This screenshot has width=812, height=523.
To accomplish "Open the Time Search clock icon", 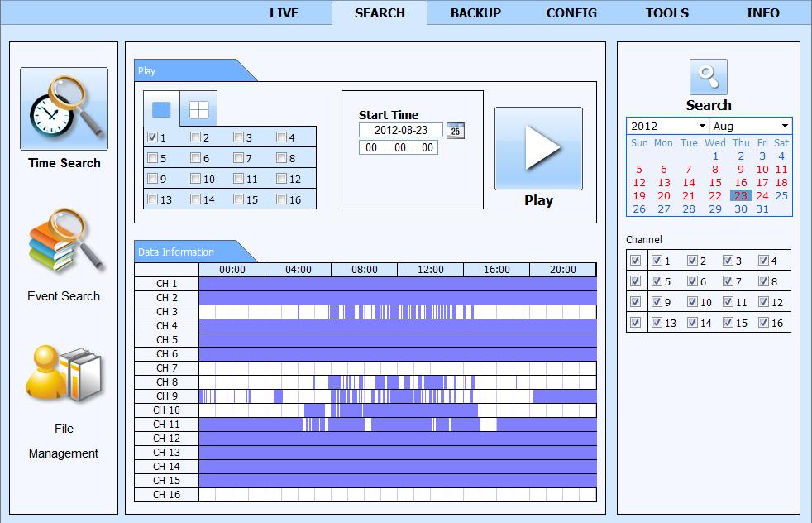I will click(x=64, y=109).
